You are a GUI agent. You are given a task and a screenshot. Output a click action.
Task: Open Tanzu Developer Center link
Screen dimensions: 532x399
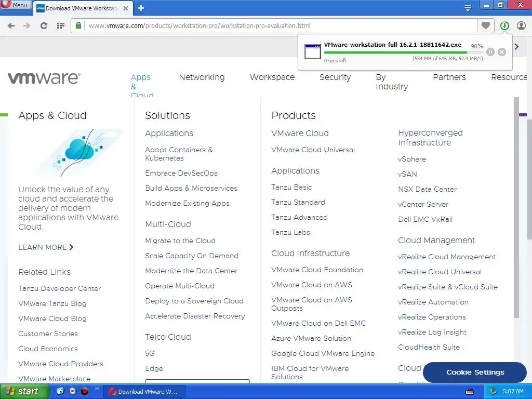[60, 288]
